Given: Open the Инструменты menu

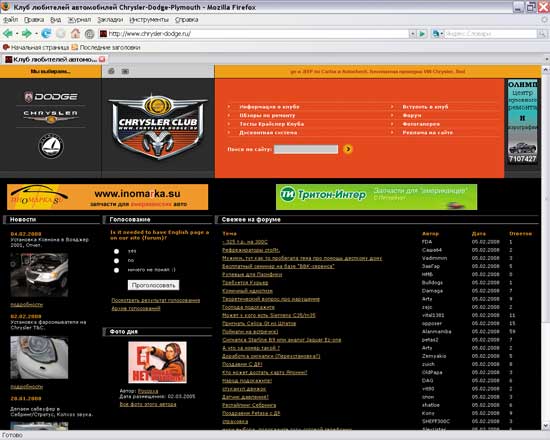Looking at the screenshot, I should click(x=149, y=20).
